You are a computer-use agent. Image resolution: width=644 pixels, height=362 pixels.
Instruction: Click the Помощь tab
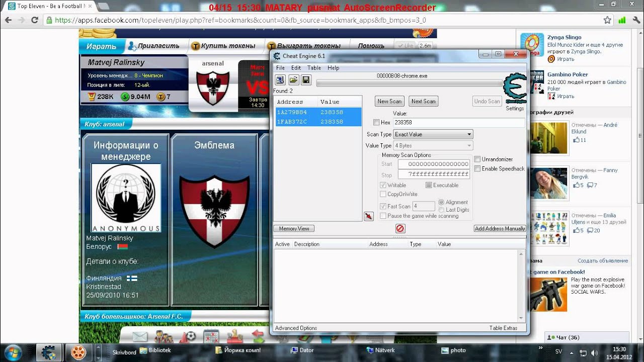[371, 46]
